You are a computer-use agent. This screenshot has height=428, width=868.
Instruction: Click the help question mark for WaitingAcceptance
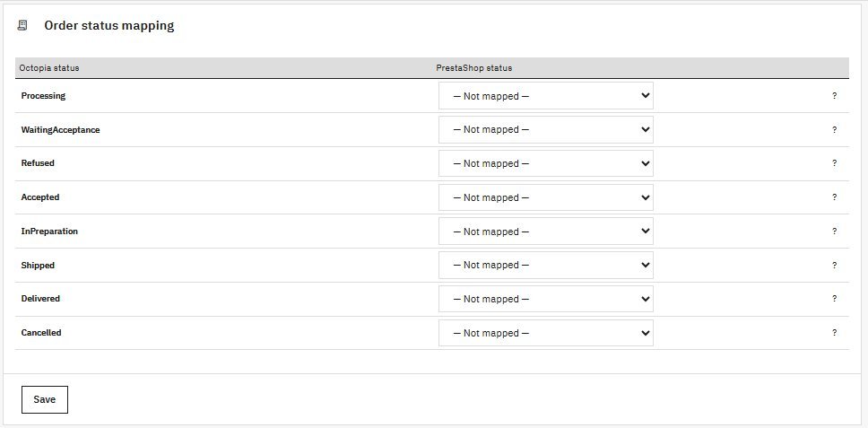[x=834, y=129]
